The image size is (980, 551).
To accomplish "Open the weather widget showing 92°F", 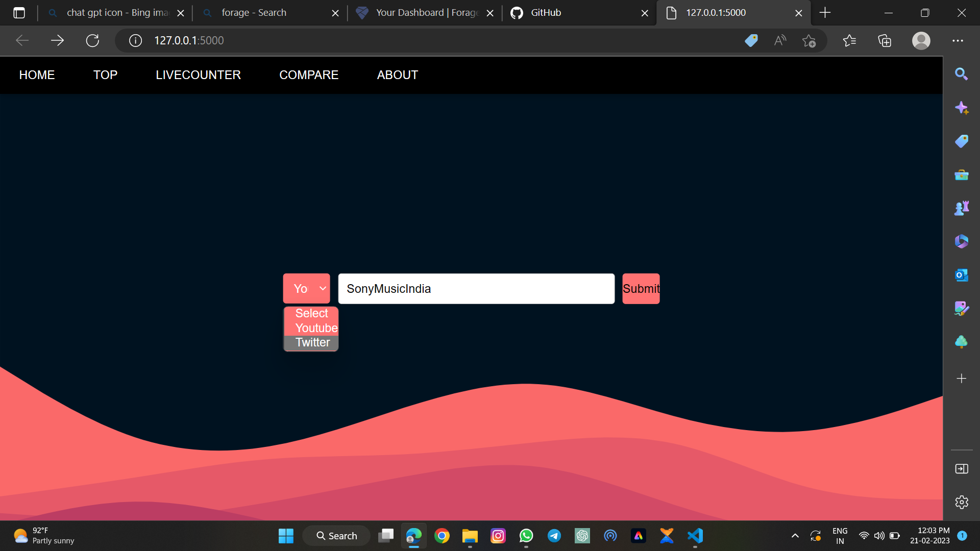I will pos(44,536).
